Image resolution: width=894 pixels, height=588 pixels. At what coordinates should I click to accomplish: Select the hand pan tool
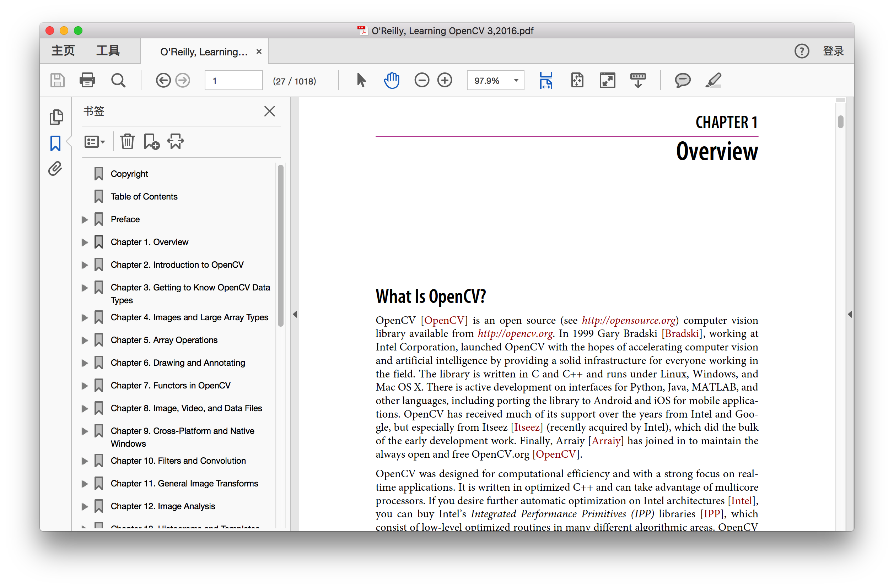pyautogui.click(x=391, y=80)
